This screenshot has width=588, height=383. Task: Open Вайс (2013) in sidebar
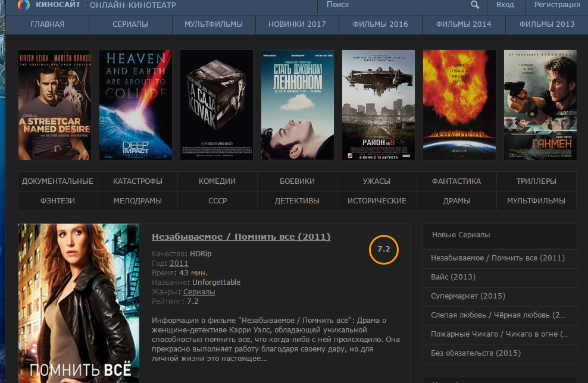[499, 277]
